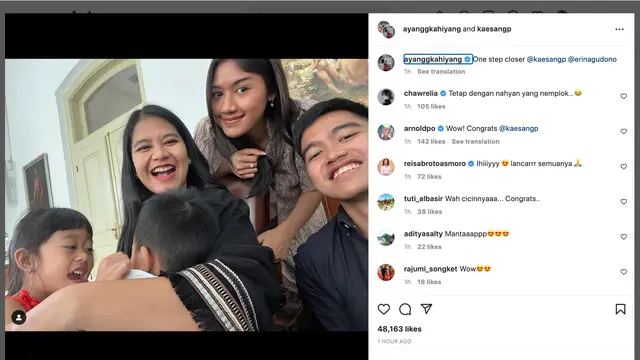Open highlighted ayanggkahiyang username in caption

pyautogui.click(x=433, y=59)
